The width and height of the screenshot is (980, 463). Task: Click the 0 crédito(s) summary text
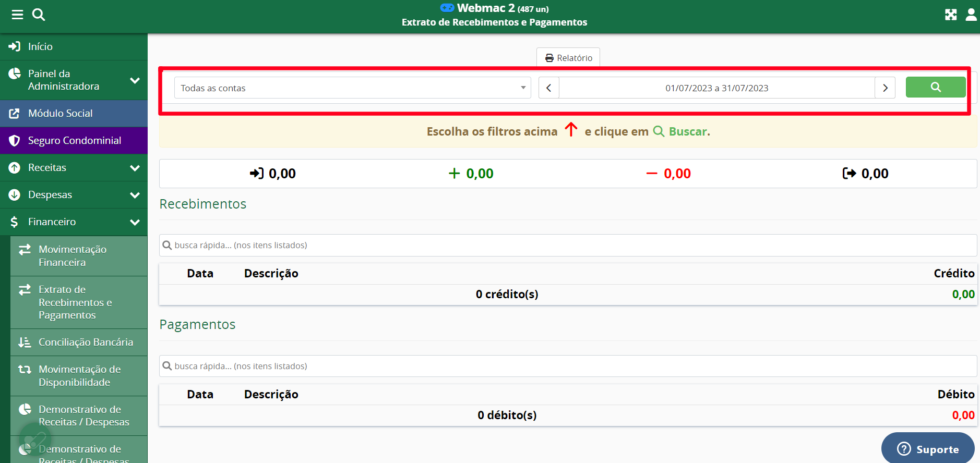(507, 294)
